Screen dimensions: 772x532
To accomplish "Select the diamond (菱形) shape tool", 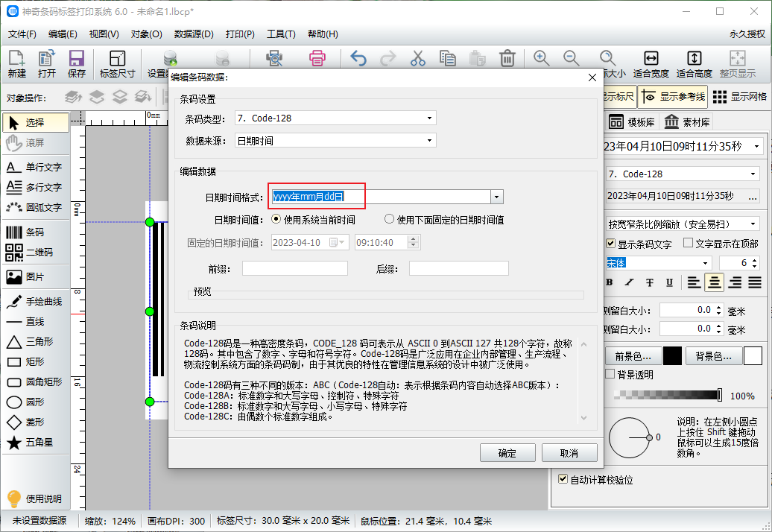I will 36,422.
